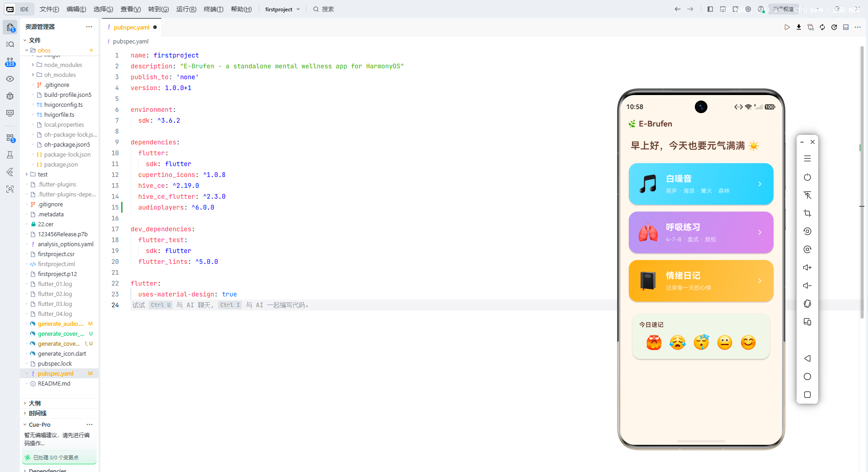Open the Testing flask icon in the activity bar
868x472 pixels.
10,155
